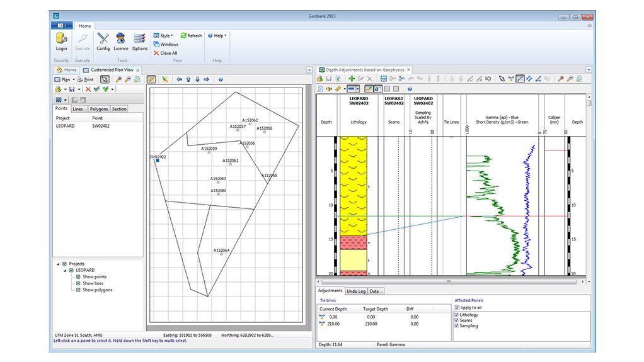Viewport: 644px width, 362px height.
Task: Click the zoom in icon in plan toolbar
Action: [118, 79]
